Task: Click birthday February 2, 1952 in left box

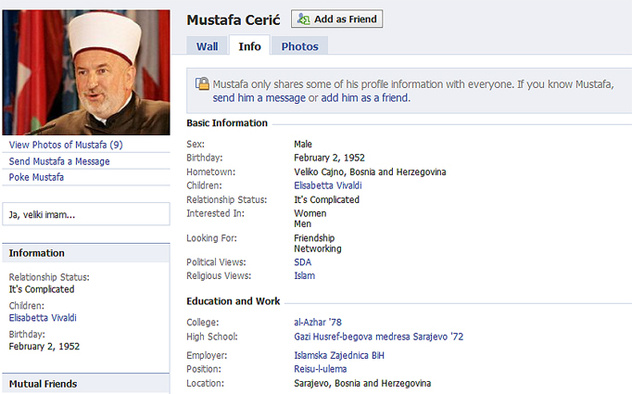Action: click(44, 346)
